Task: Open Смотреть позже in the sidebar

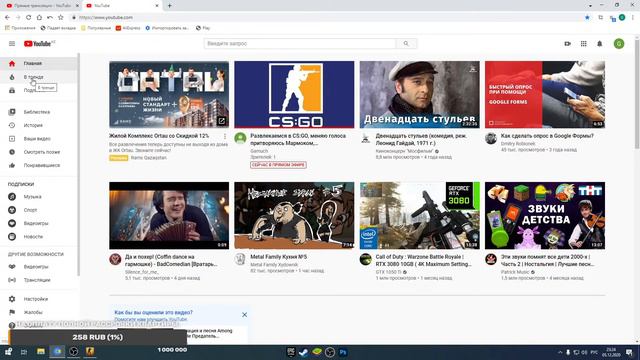Action: click(x=39, y=152)
